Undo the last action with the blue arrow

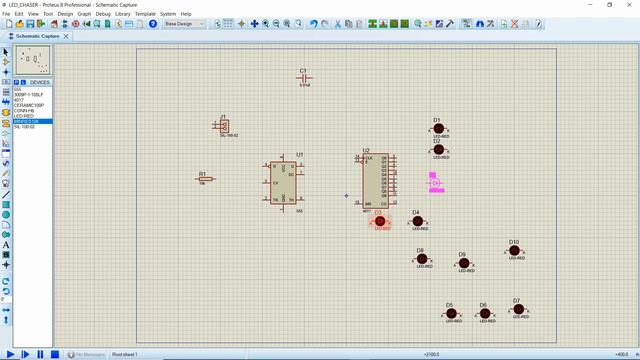pyautogui.click(x=313, y=24)
